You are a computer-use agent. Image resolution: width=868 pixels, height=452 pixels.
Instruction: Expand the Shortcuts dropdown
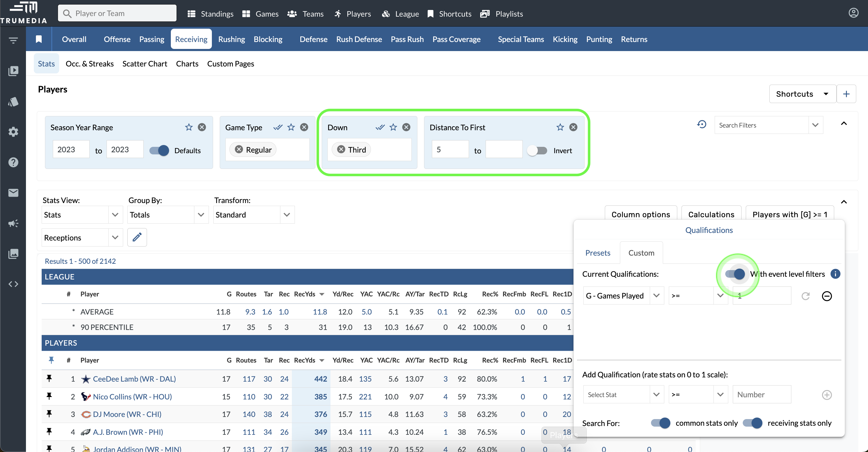802,94
